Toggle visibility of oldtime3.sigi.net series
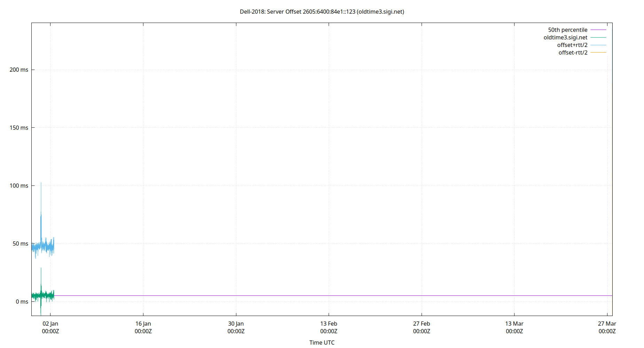Screen dimensions: 644x348 click(565, 37)
